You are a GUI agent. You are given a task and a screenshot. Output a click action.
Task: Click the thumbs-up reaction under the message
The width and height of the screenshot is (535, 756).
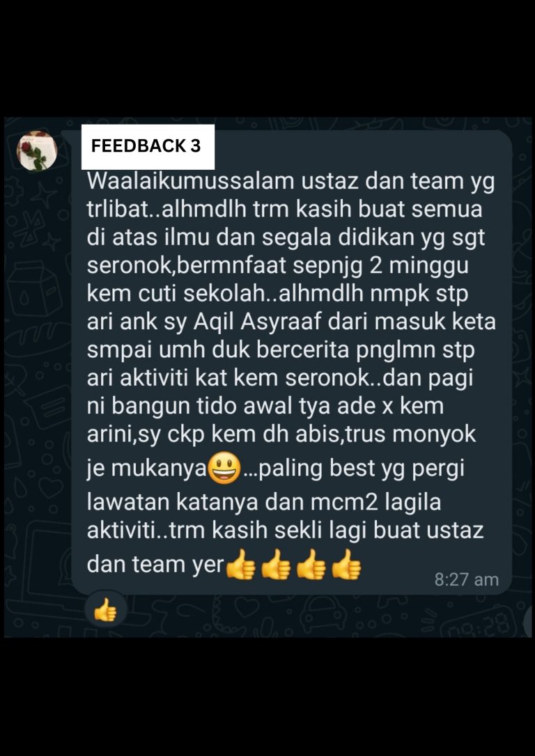[104, 613]
